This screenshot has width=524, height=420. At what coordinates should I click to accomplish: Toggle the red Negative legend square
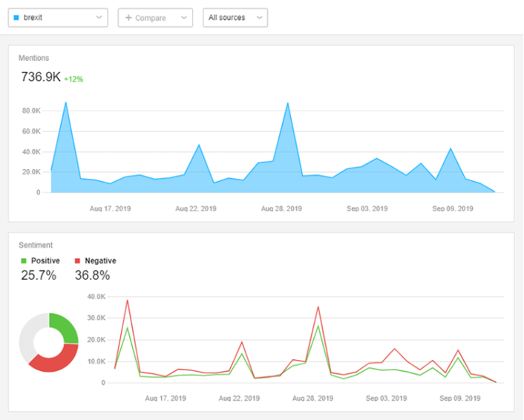(78, 261)
